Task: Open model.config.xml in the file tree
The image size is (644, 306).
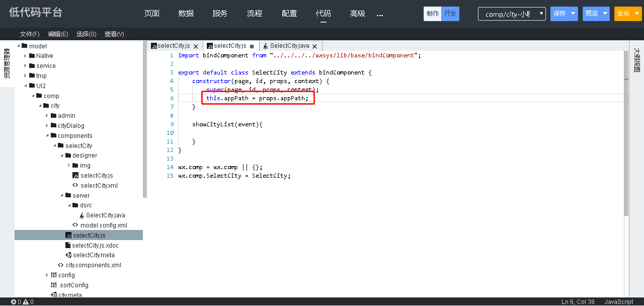Action: click(x=103, y=225)
